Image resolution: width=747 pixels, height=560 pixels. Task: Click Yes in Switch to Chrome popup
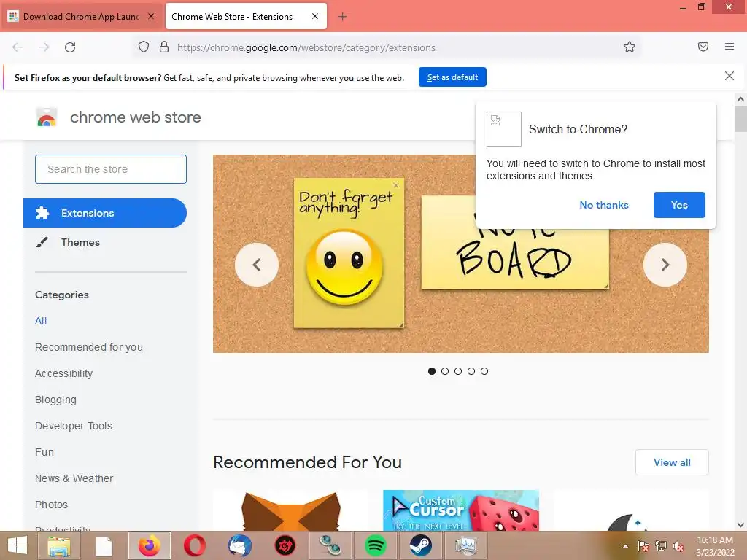coord(679,205)
